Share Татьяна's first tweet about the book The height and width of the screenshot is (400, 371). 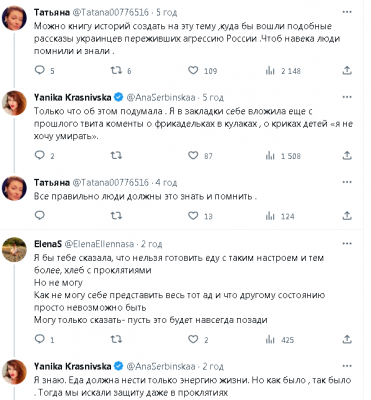[347, 70]
